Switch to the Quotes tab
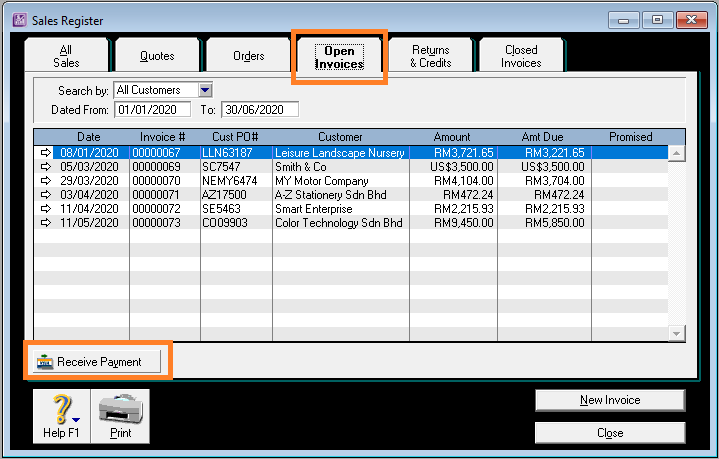This screenshot has width=719, height=459. pyautogui.click(x=157, y=56)
